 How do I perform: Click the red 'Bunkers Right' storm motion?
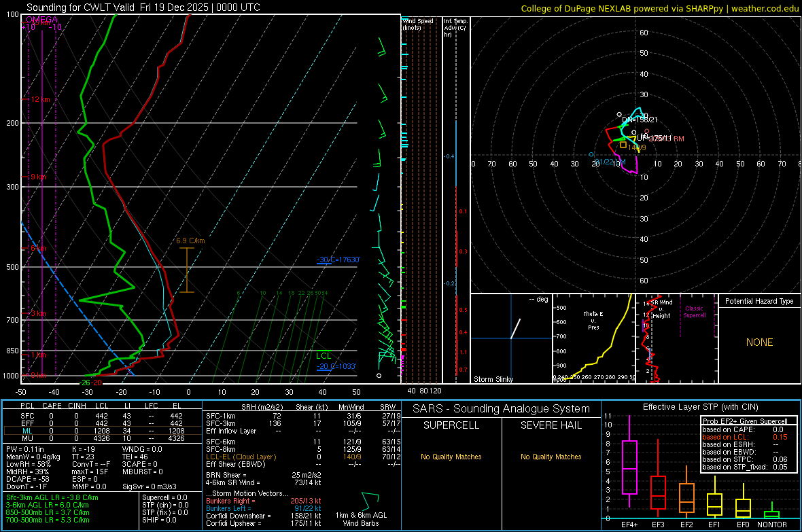coord(264,501)
